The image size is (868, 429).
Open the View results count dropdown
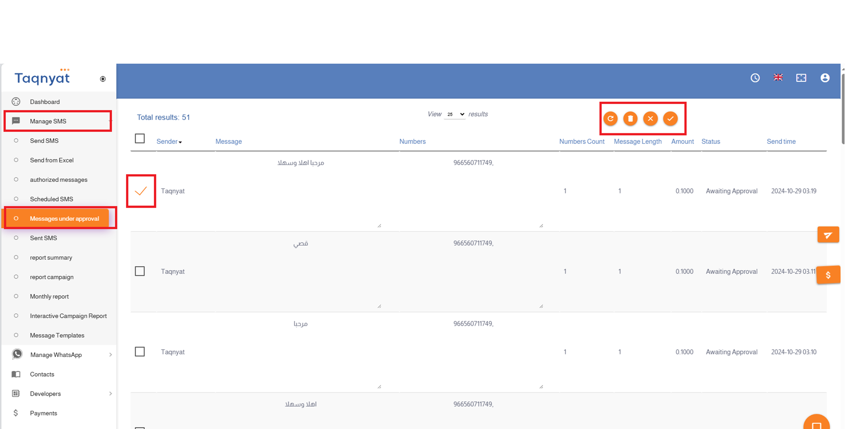[455, 114]
